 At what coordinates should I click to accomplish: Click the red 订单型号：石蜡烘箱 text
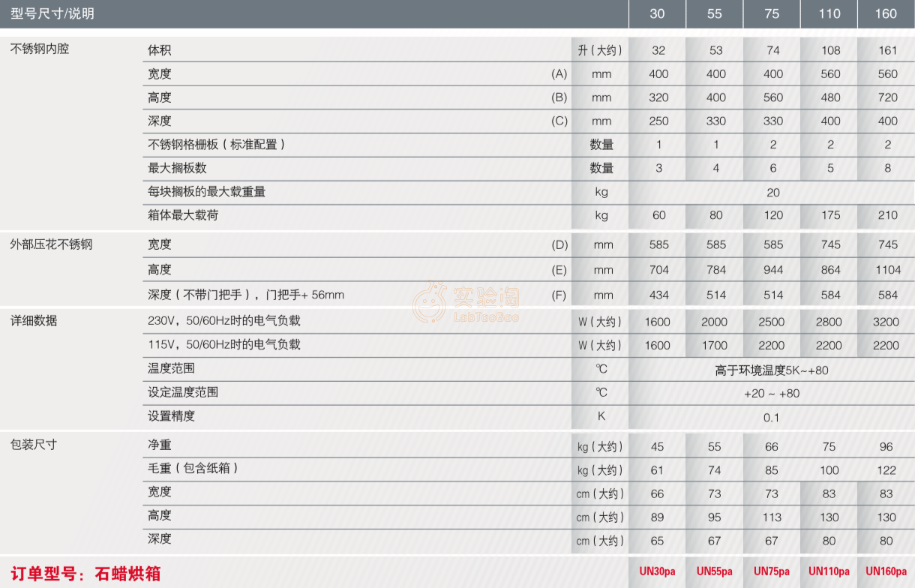[85, 574]
